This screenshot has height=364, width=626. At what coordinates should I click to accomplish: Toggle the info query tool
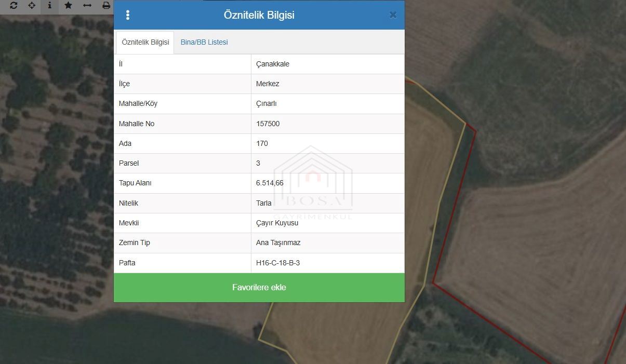[x=50, y=6]
